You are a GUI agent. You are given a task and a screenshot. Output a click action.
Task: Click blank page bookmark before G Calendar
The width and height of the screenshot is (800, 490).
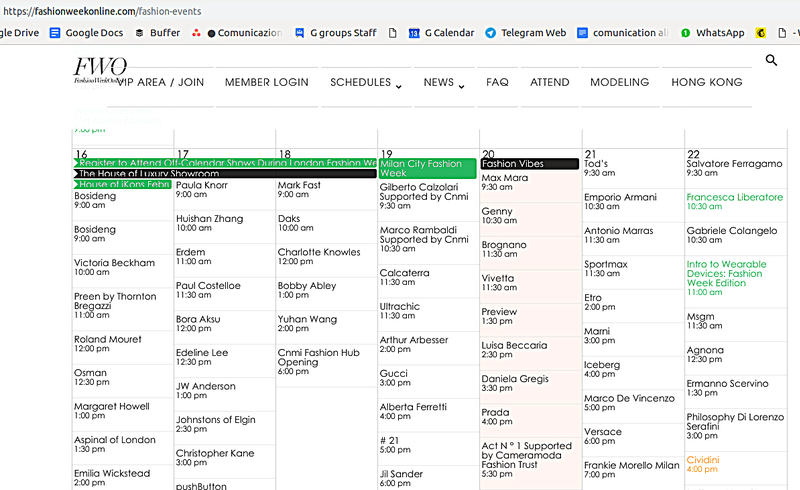pyautogui.click(x=392, y=33)
